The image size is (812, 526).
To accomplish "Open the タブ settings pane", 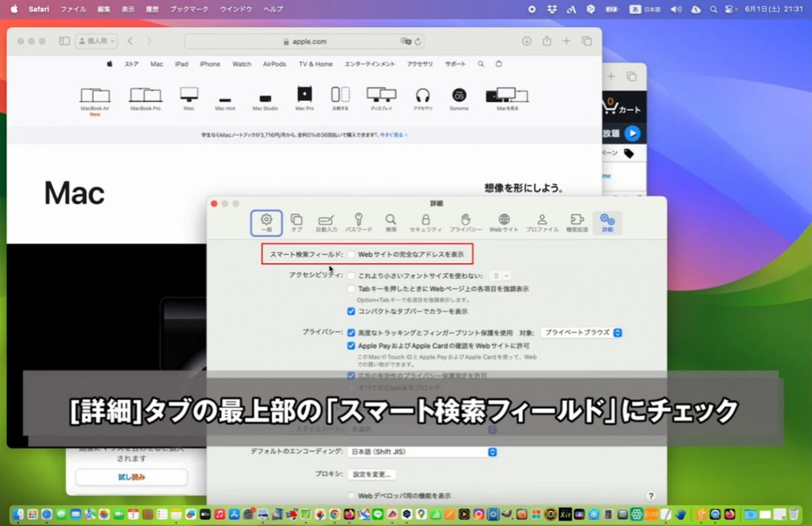I will tap(296, 223).
